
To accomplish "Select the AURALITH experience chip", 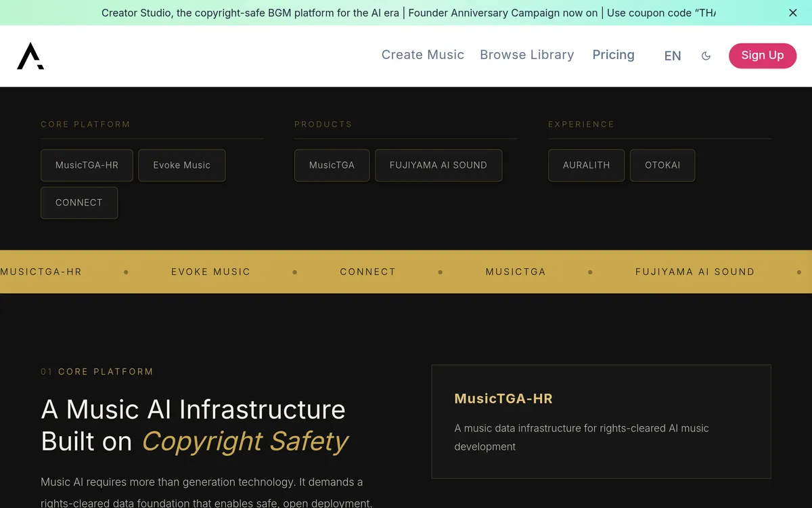I will [586, 165].
